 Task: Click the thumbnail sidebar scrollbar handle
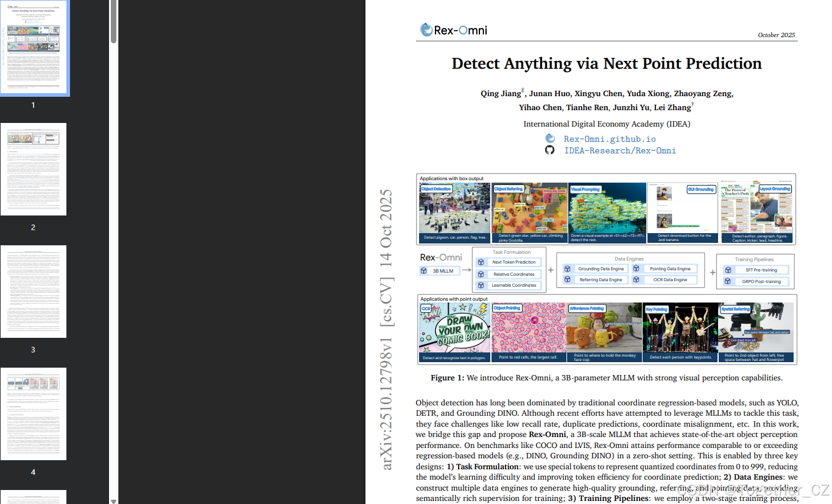[x=113, y=22]
